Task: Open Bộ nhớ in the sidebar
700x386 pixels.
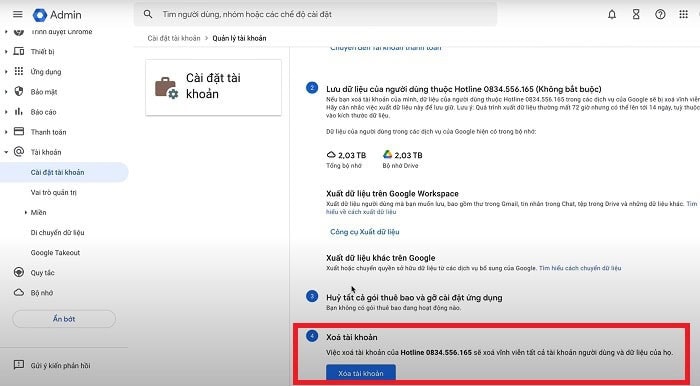Action: [42, 293]
